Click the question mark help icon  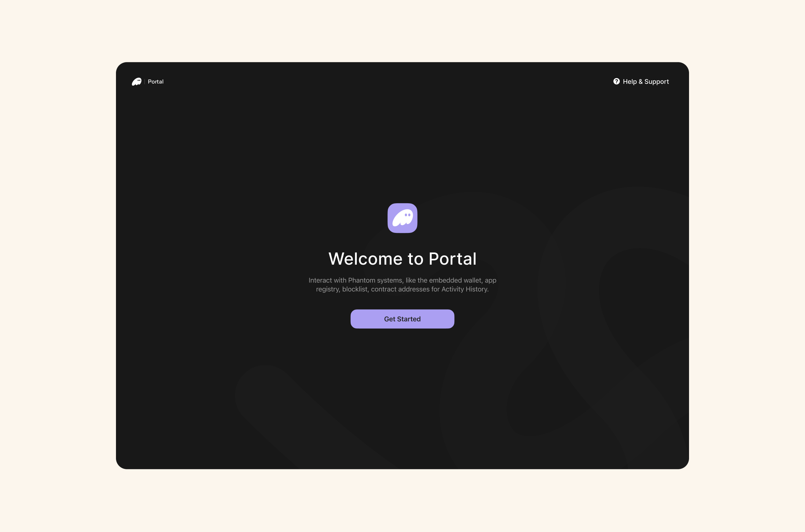pyautogui.click(x=616, y=81)
